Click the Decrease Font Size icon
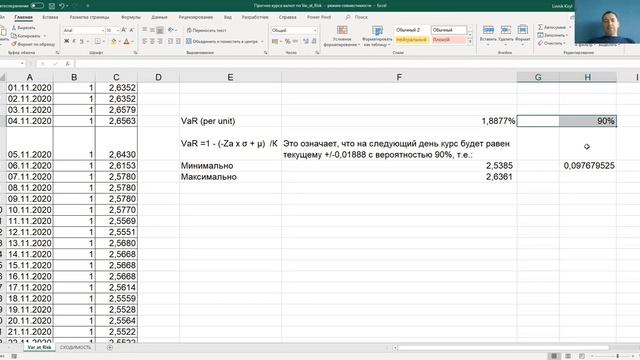 click(x=131, y=30)
